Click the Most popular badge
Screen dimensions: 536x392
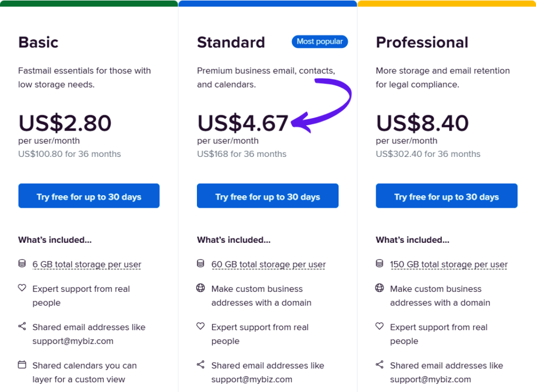point(319,42)
